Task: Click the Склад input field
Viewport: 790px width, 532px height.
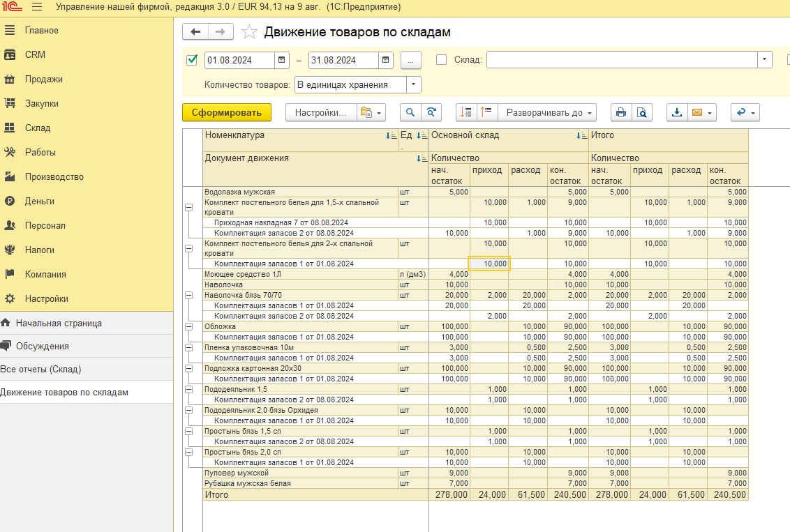Action: [x=623, y=60]
